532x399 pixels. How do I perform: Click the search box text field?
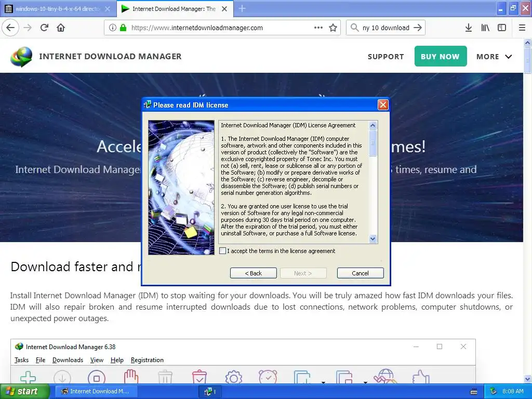(x=386, y=28)
